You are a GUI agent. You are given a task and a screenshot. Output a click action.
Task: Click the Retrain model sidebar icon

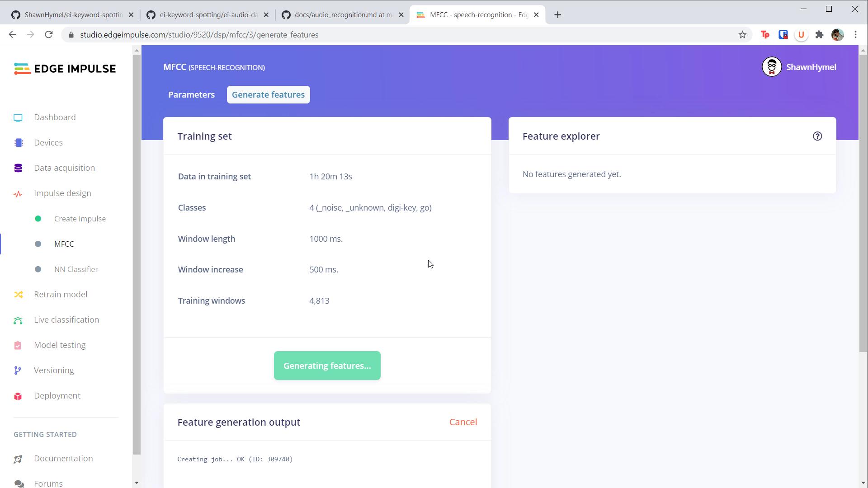coord(17,294)
